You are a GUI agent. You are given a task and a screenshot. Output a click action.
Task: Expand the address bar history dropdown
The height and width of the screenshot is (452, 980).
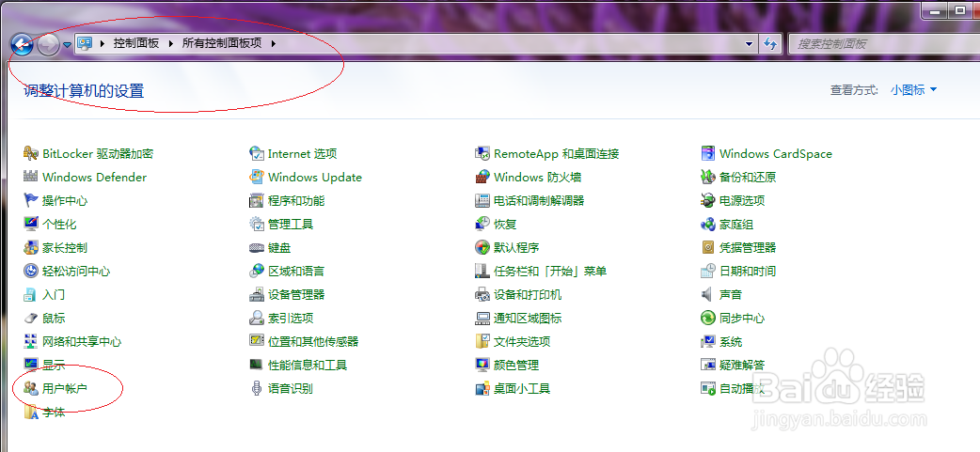tap(750, 44)
